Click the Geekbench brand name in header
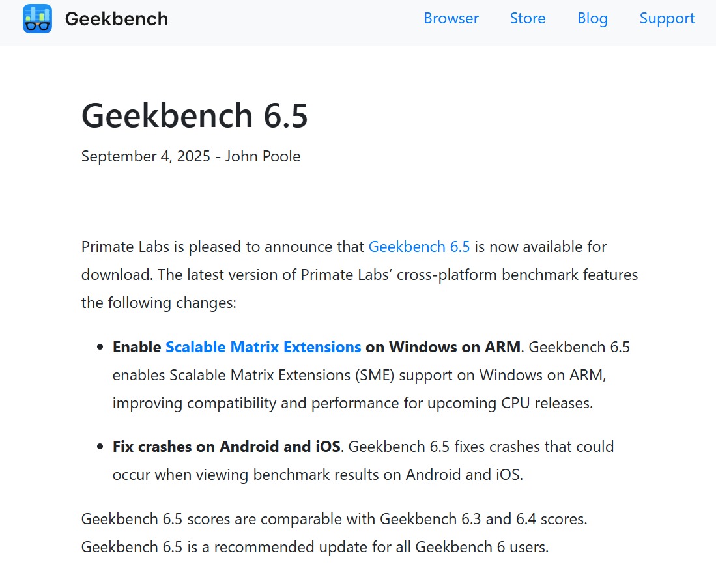 tap(117, 19)
